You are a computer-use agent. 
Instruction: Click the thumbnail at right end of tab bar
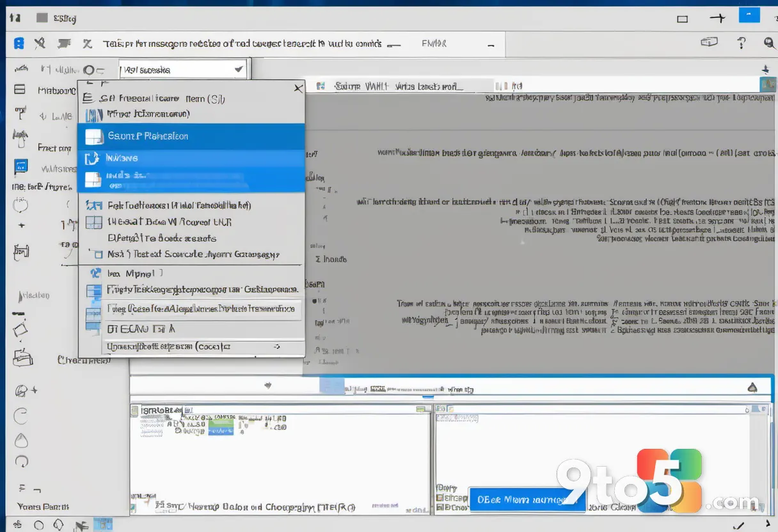pyautogui.click(x=768, y=84)
